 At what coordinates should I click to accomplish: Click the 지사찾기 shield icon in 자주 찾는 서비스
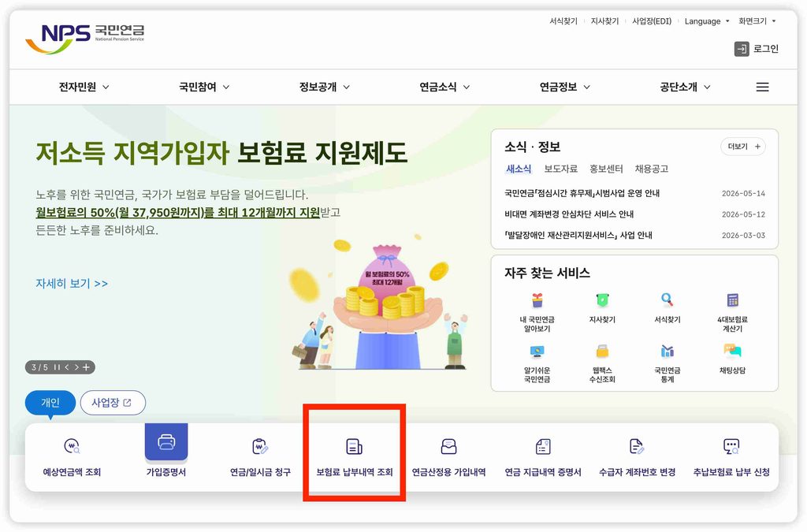602,300
